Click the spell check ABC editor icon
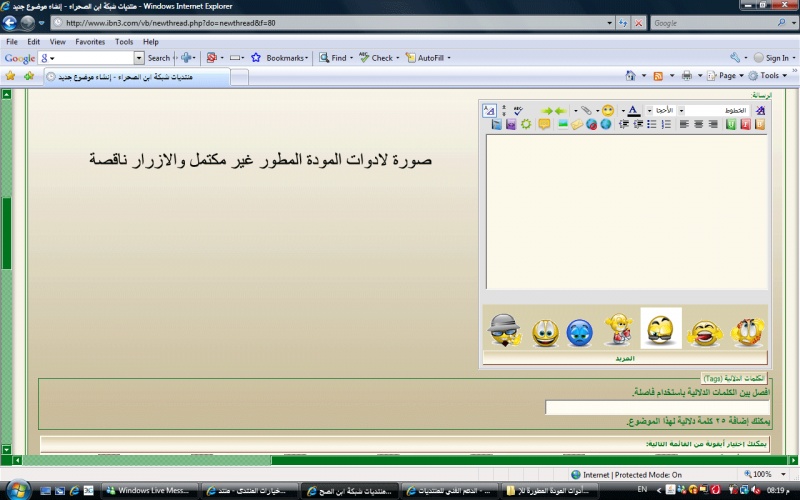800x500 pixels. tap(518, 110)
